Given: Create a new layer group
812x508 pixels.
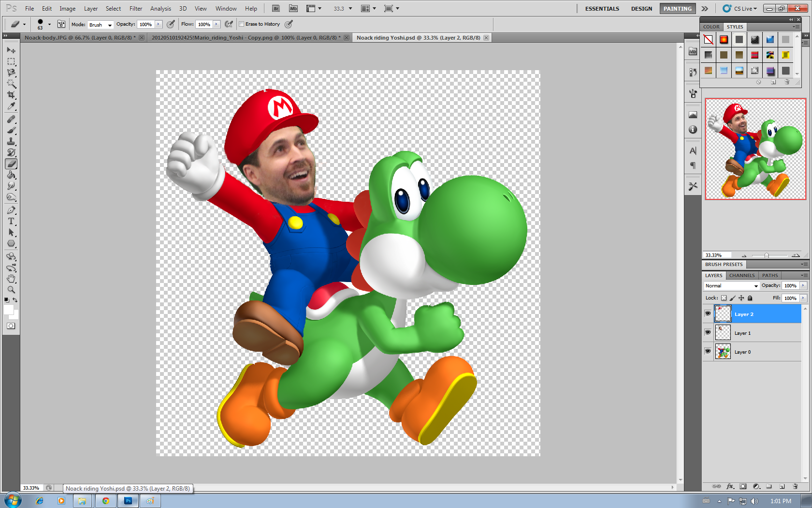Looking at the screenshot, I should point(769,486).
